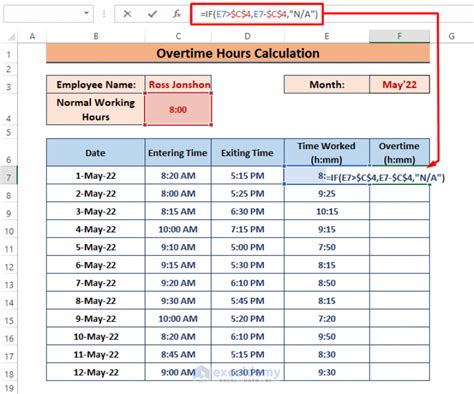Select the 7:50 time worked cell
This screenshot has height=394, width=474.
(x=327, y=247)
